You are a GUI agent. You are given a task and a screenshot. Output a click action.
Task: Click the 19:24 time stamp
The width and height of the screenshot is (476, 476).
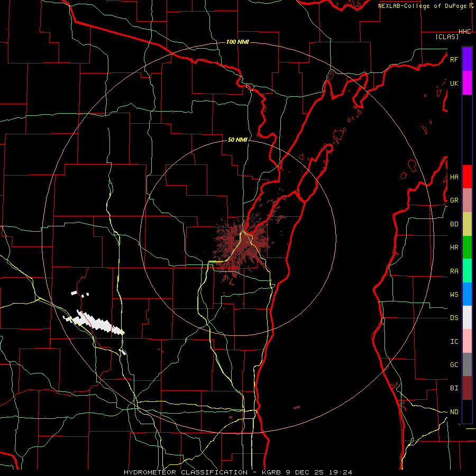click(341, 472)
